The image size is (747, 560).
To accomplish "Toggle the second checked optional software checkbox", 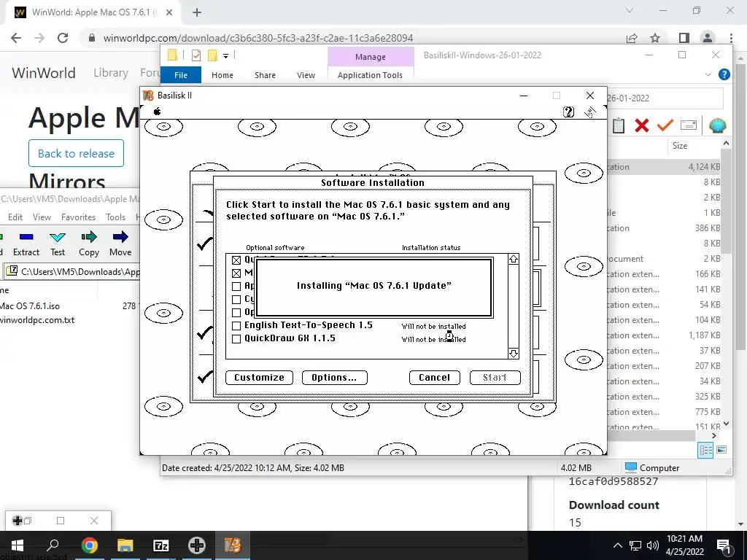I will click(236, 273).
